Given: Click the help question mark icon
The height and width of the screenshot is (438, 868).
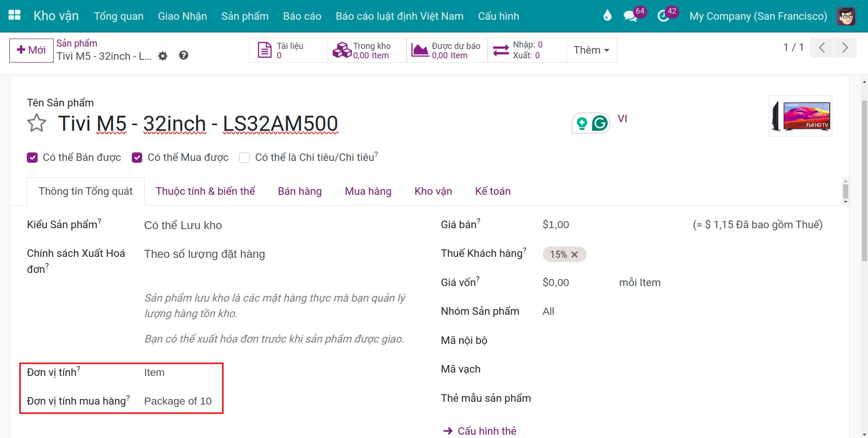Looking at the screenshot, I should click(x=184, y=56).
